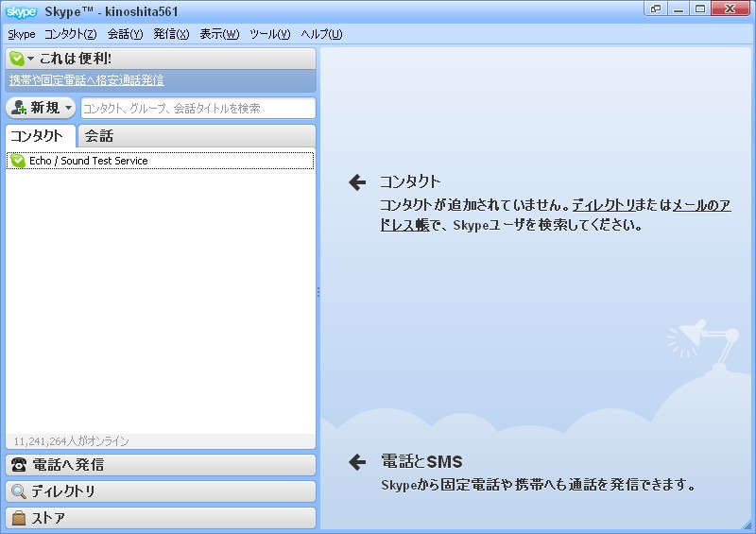
Task: Click the magnifier icon beside ディレクトリ
Action: 18,491
